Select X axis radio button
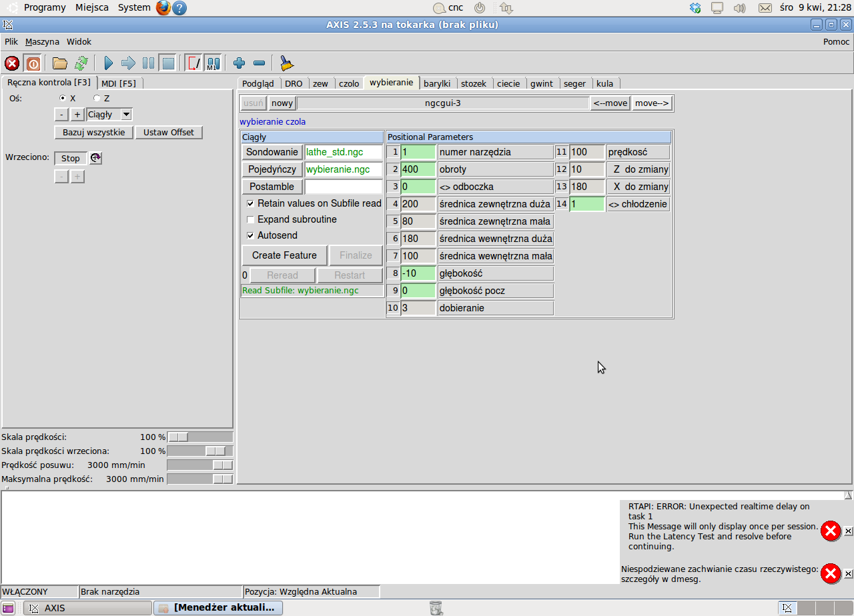This screenshot has height=616, width=854. [63, 98]
